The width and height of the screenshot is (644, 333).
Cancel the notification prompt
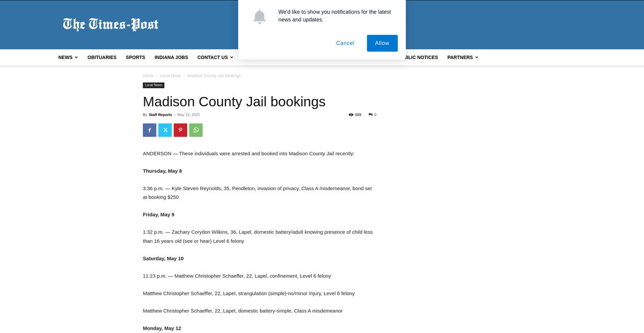[x=345, y=43]
